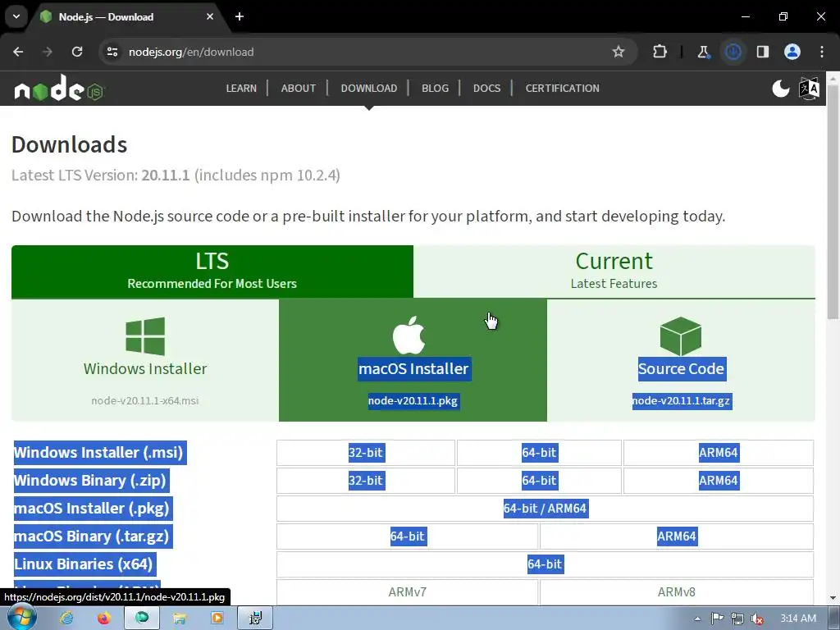Download 32-bit Windows Installer (.msi)
This screenshot has width=840, height=630.
tap(365, 453)
